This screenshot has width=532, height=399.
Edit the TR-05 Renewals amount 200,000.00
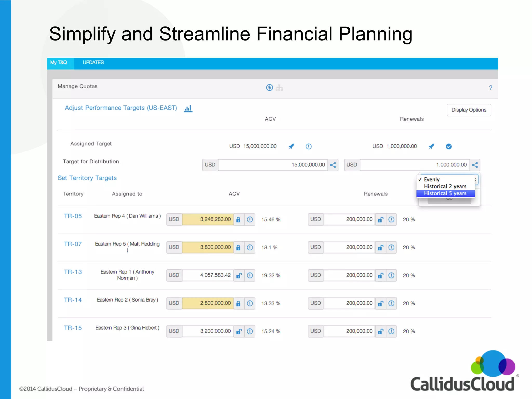[349, 220]
